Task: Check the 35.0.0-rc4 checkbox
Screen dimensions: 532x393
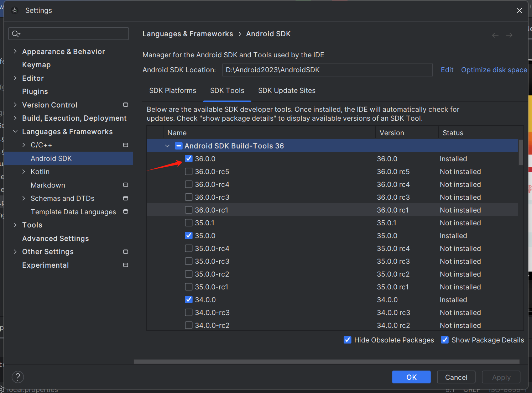Action: pyautogui.click(x=189, y=248)
